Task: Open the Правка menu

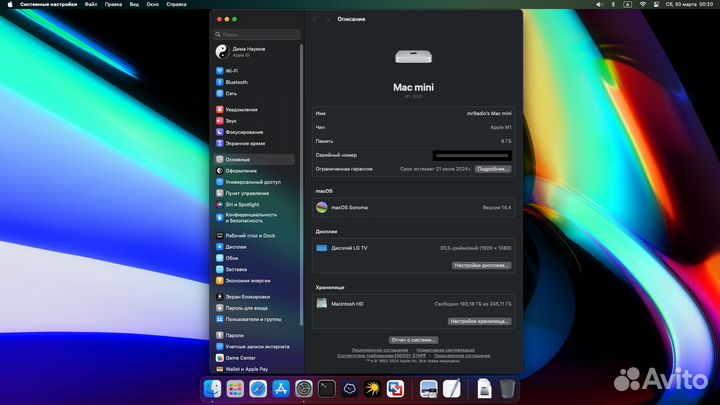Action: (113, 4)
